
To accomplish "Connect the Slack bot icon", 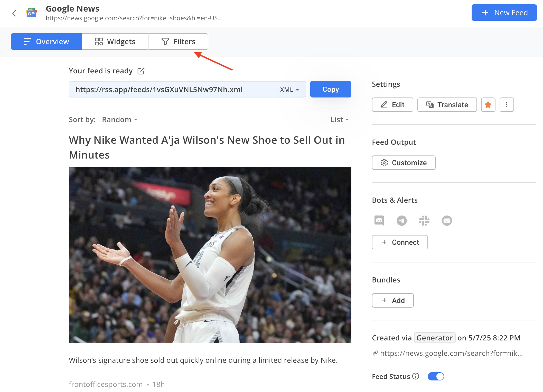I will (x=424, y=220).
